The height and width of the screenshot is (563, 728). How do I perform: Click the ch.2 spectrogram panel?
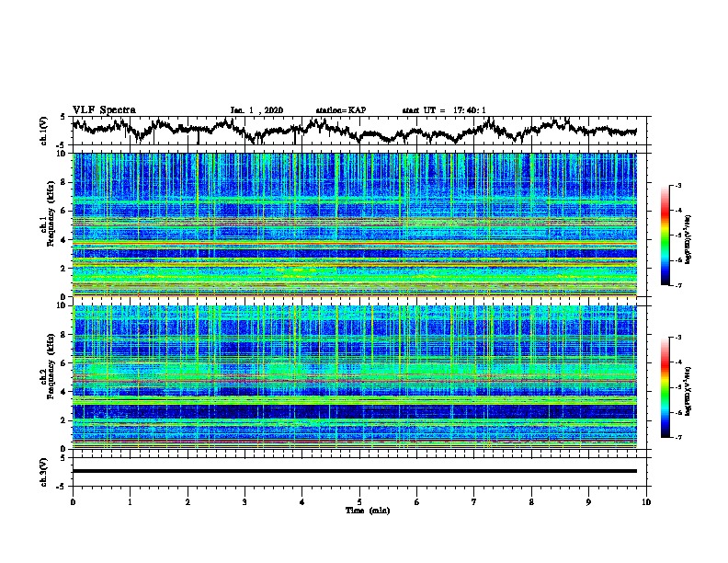(x=355, y=377)
